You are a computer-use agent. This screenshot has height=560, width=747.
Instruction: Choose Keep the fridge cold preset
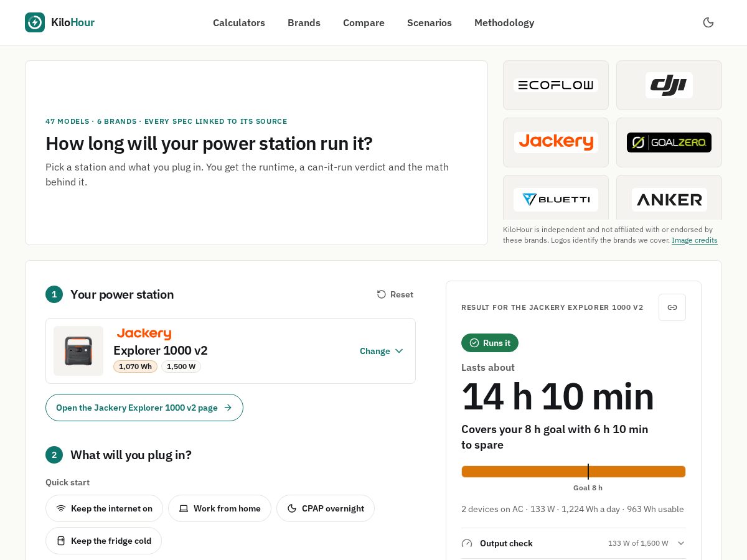[103, 541]
